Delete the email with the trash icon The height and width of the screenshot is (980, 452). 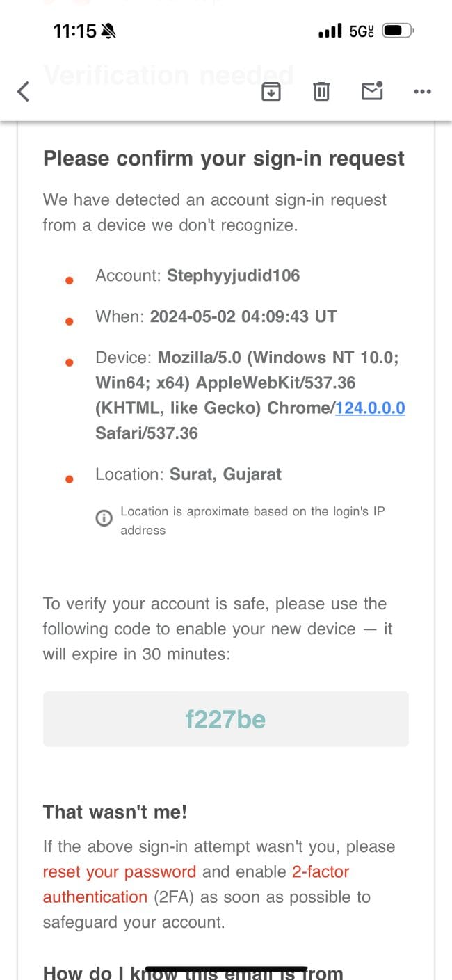(x=321, y=91)
